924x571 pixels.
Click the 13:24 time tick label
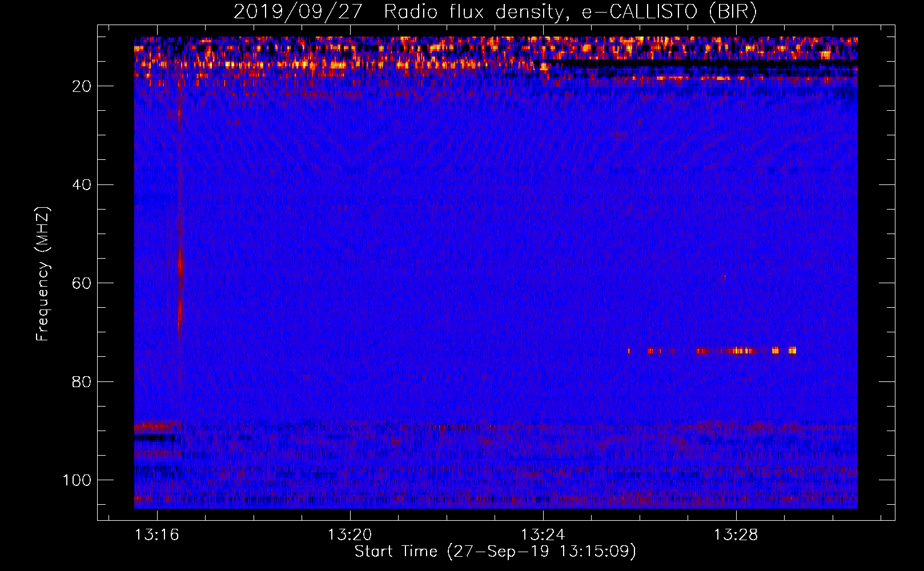(x=543, y=535)
